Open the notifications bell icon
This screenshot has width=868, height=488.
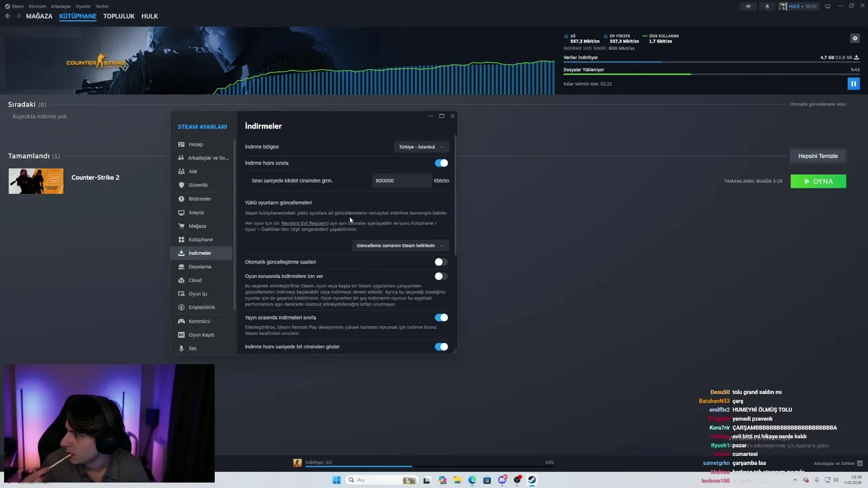pyautogui.click(x=767, y=6)
